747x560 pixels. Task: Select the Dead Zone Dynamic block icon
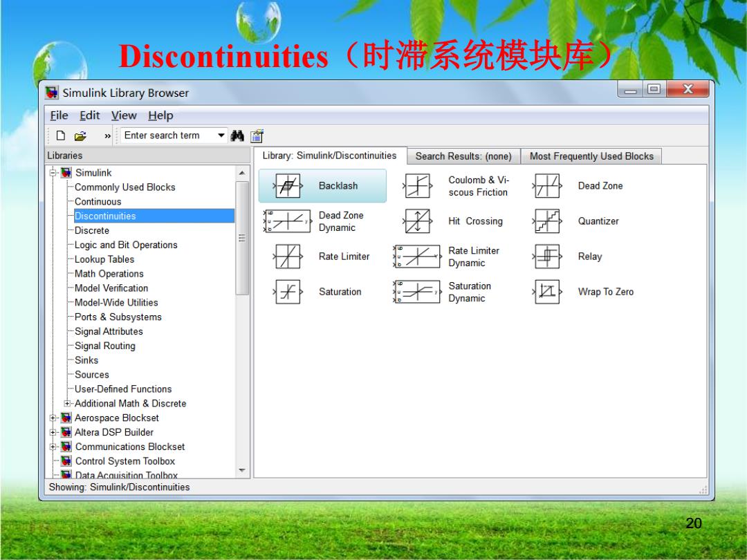[x=287, y=221]
